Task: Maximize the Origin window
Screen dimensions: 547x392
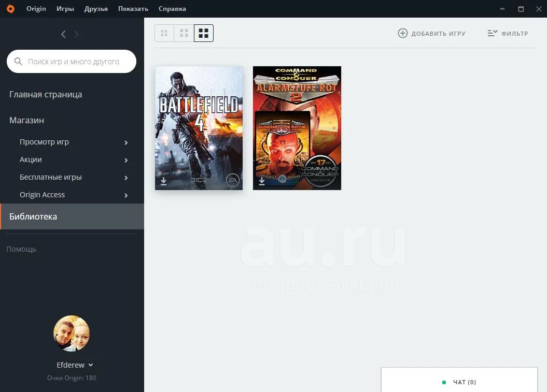Action: [521, 9]
